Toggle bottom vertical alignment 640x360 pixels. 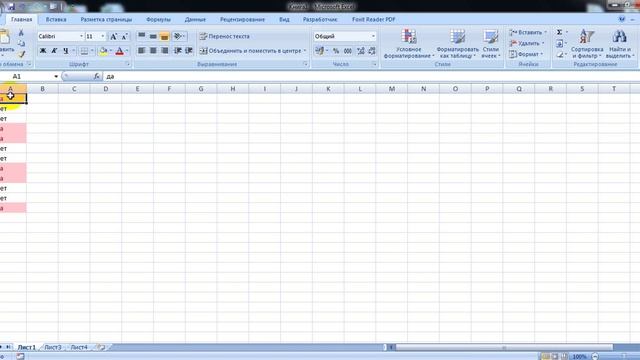[x=164, y=36]
